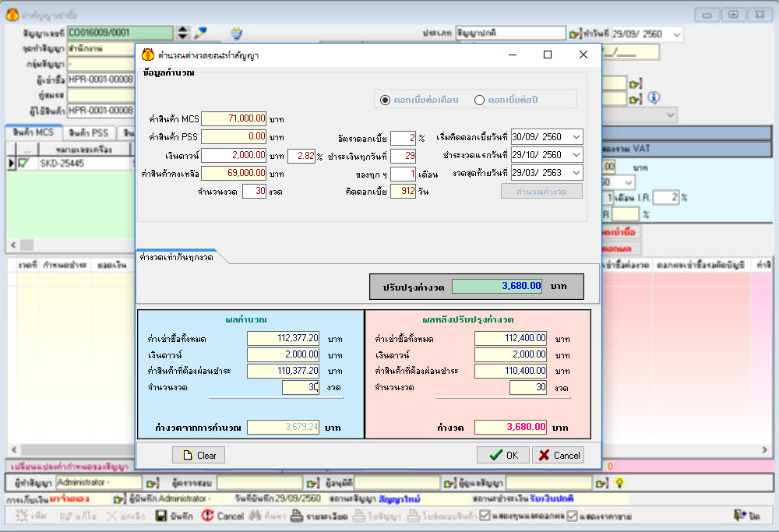Click the Edit icon in the bottom toolbar
The height and width of the screenshot is (532, 779).
[66, 516]
